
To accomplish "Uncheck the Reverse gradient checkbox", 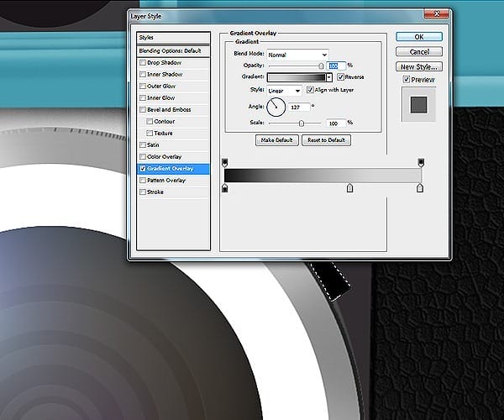I will 341,76.
